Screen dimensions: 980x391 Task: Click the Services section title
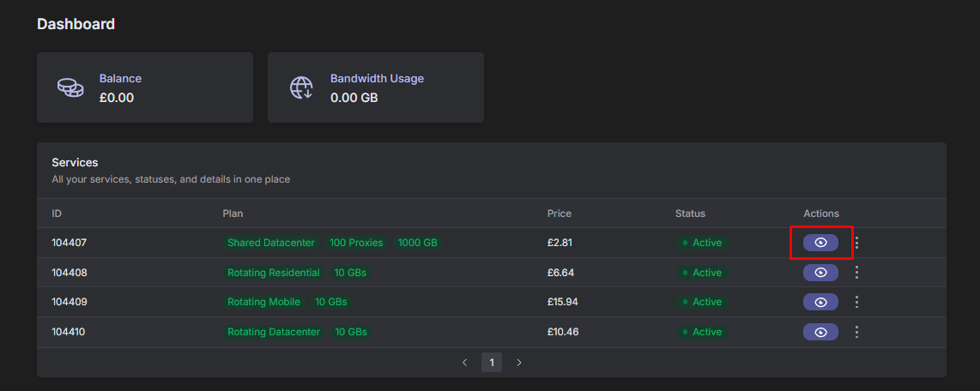point(75,162)
